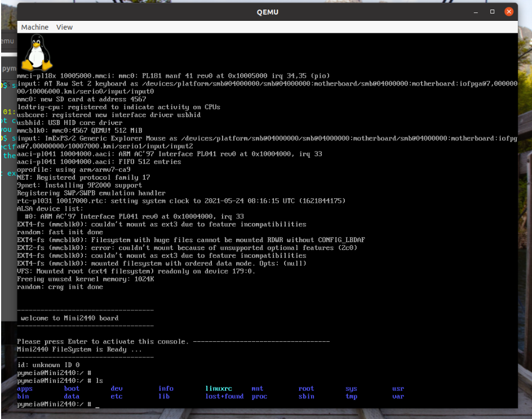The height and width of the screenshot is (419, 532).
Task: Click the mnt directory name
Action: click(x=258, y=388)
